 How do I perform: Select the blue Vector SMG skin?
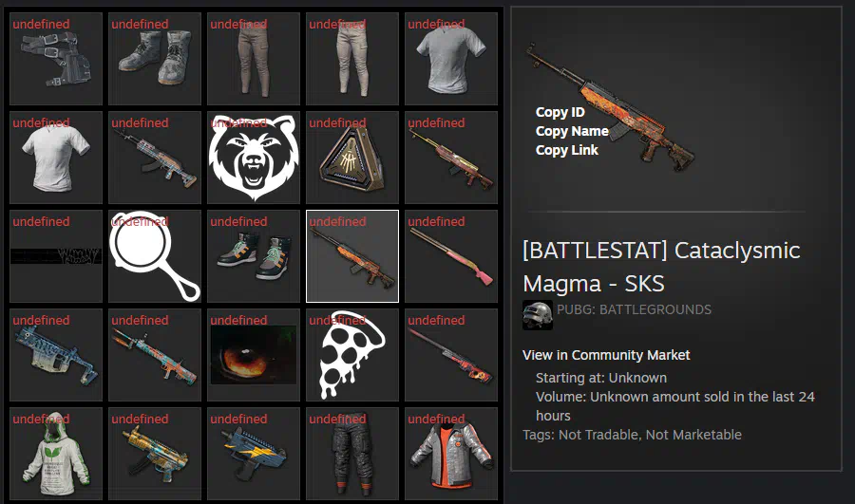pyautogui.click(x=56, y=355)
